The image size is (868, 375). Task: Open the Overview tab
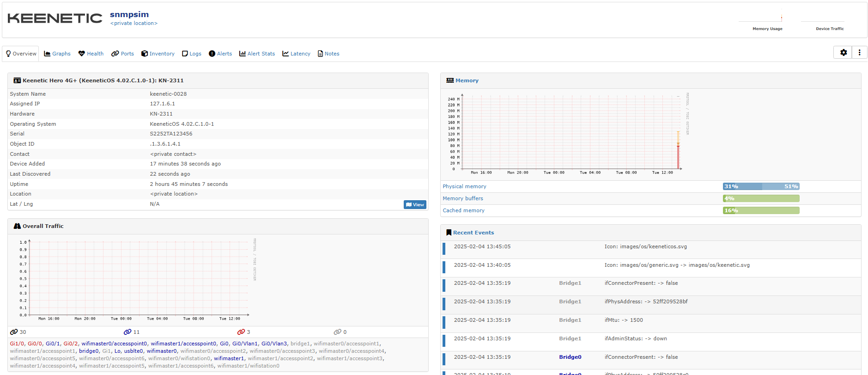tap(21, 54)
